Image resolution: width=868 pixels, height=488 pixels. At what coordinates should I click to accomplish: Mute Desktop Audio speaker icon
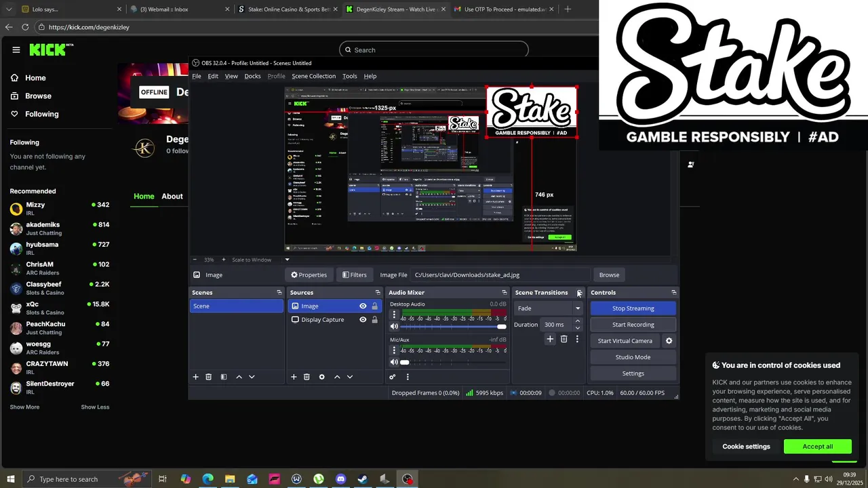pos(394,327)
